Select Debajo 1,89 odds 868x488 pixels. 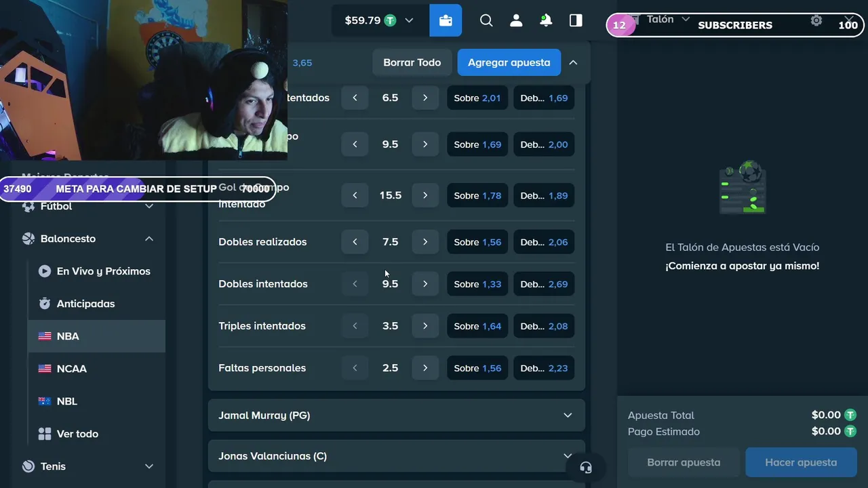(x=544, y=195)
